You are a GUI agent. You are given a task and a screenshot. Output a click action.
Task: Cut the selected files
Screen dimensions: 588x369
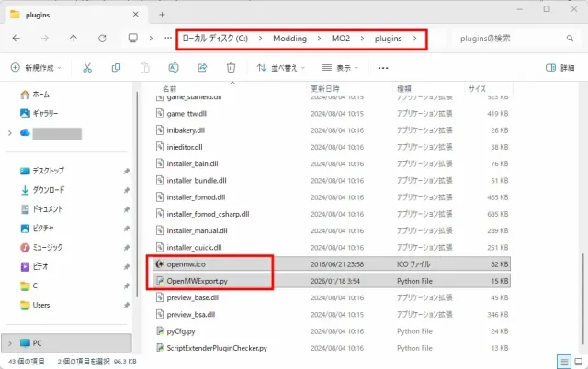coord(87,68)
